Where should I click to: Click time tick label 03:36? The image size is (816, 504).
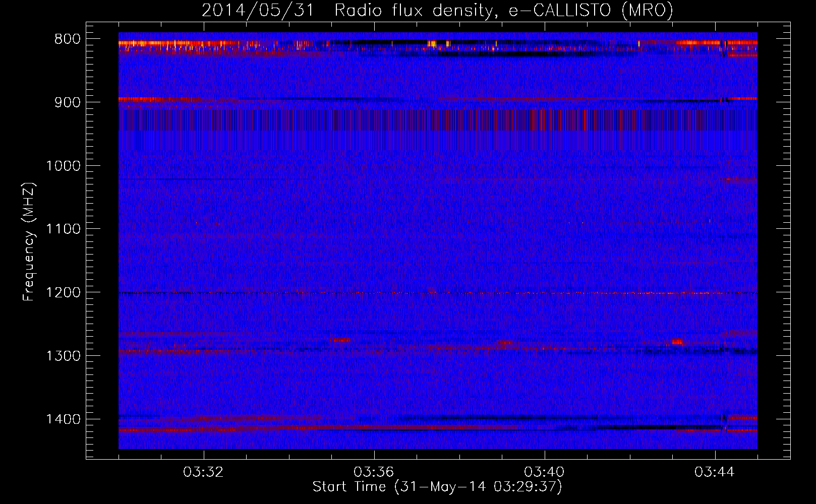pyautogui.click(x=374, y=472)
